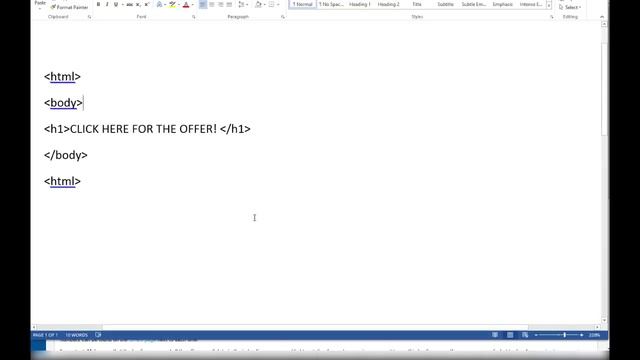
Task: Open highlight color dropdown arrow
Action: [179, 4]
